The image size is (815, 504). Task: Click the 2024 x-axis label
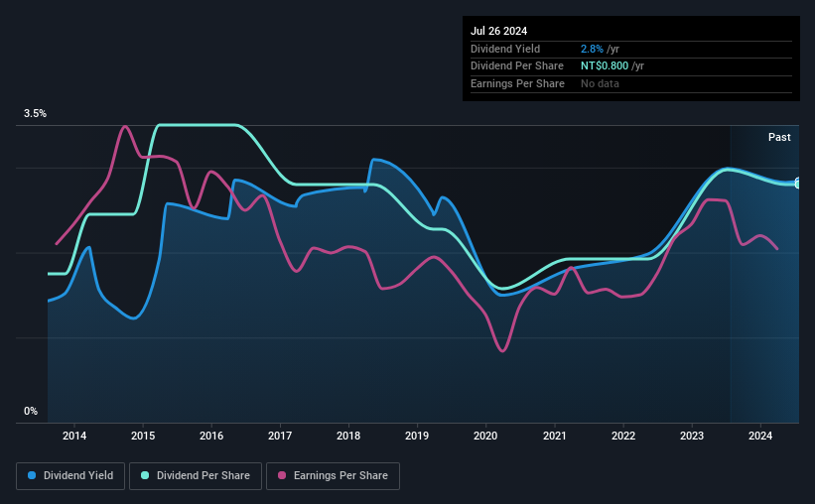click(x=760, y=436)
